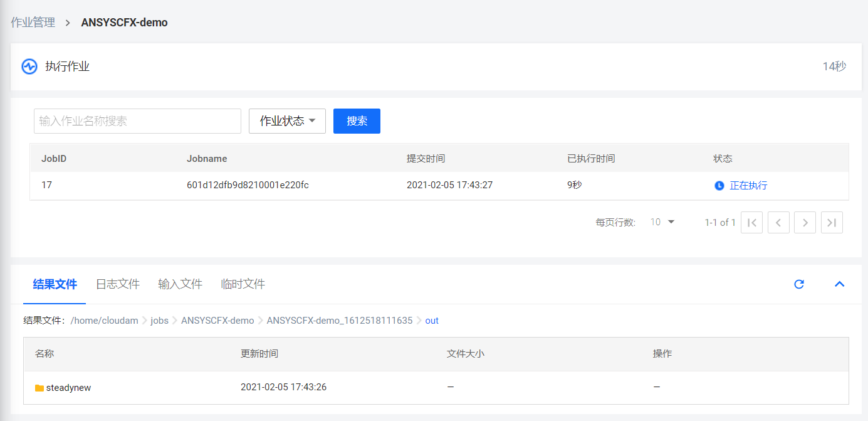Open the 作业状态 dropdown filter
Image resolution: width=868 pixels, height=421 pixels.
287,121
